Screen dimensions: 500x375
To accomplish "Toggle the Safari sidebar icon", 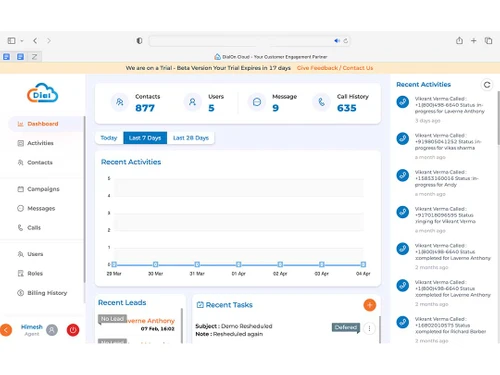I will pos(11,41).
